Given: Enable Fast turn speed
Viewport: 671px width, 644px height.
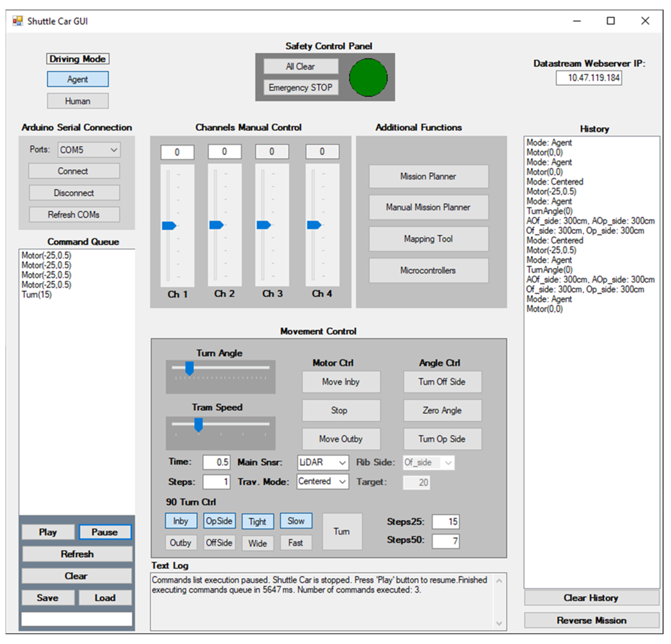Looking at the screenshot, I should pyautogui.click(x=296, y=543).
